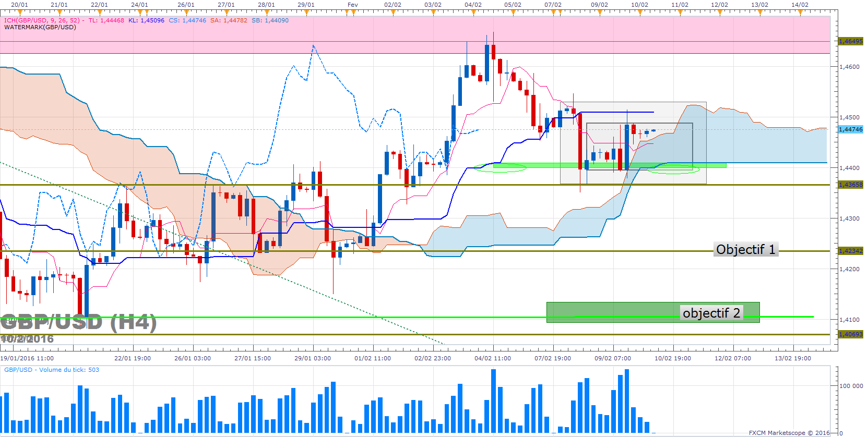
Task: Click the KL: 1,45096 indicator value
Action: [146, 20]
